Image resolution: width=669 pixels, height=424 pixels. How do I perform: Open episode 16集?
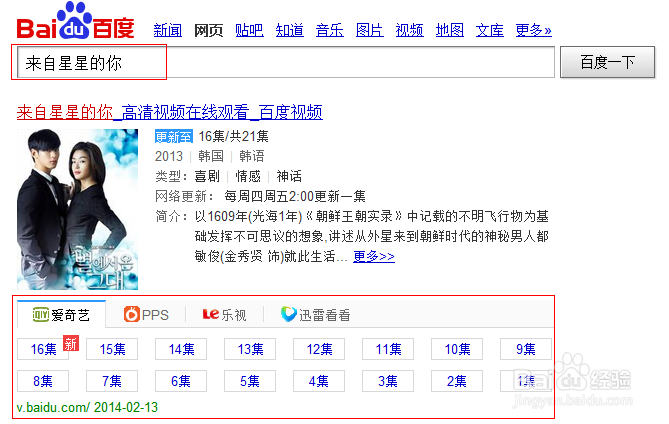tap(43, 349)
